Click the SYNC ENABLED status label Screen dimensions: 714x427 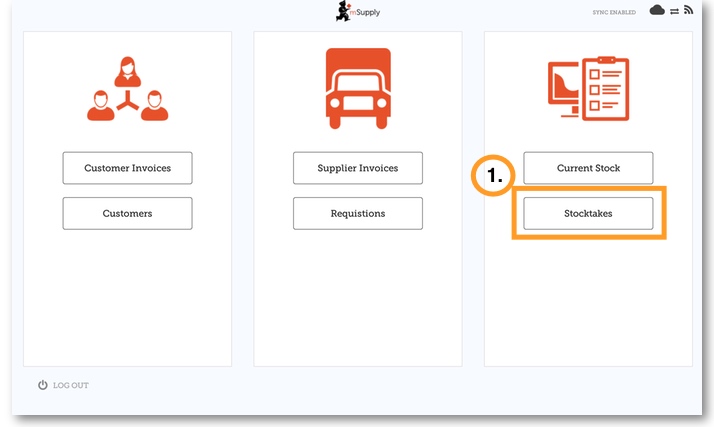click(x=614, y=12)
